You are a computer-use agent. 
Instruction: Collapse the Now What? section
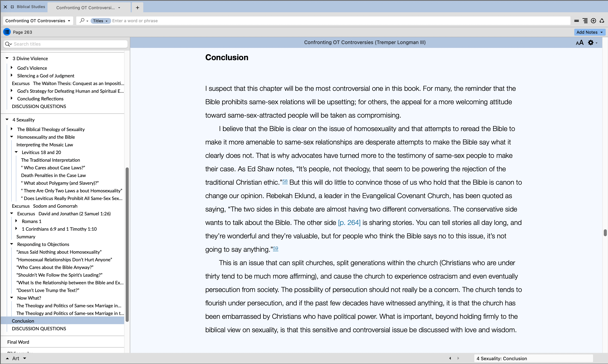coord(11,298)
